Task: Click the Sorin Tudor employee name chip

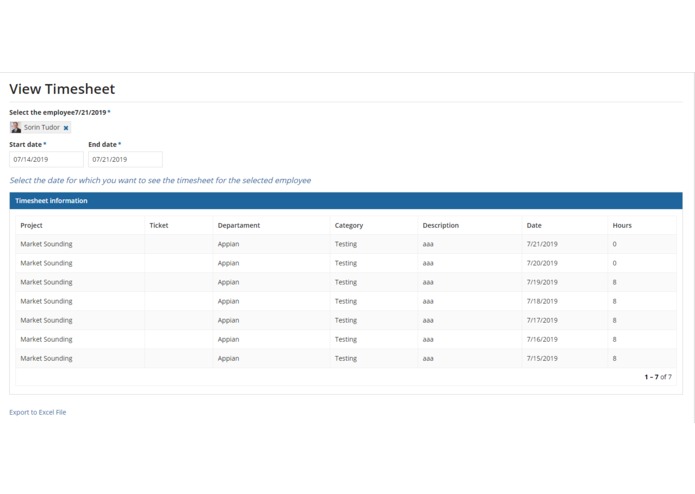Action: pyautogui.click(x=42, y=128)
